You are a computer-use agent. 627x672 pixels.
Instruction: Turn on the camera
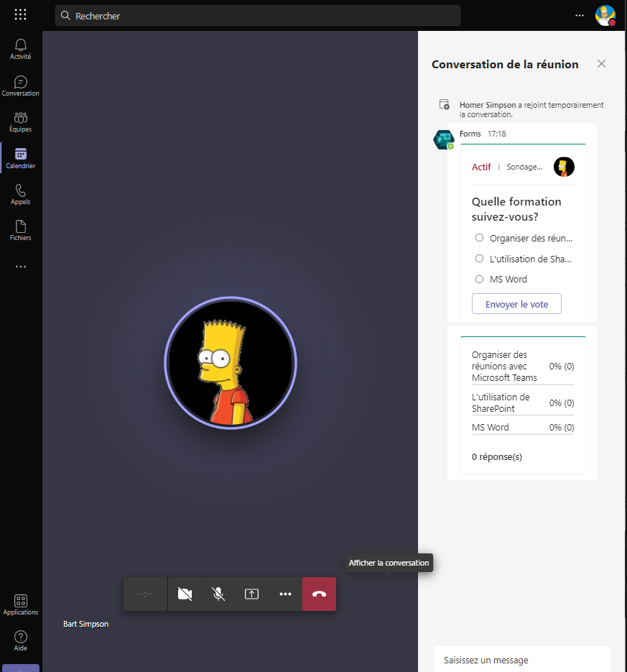(185, 594)
